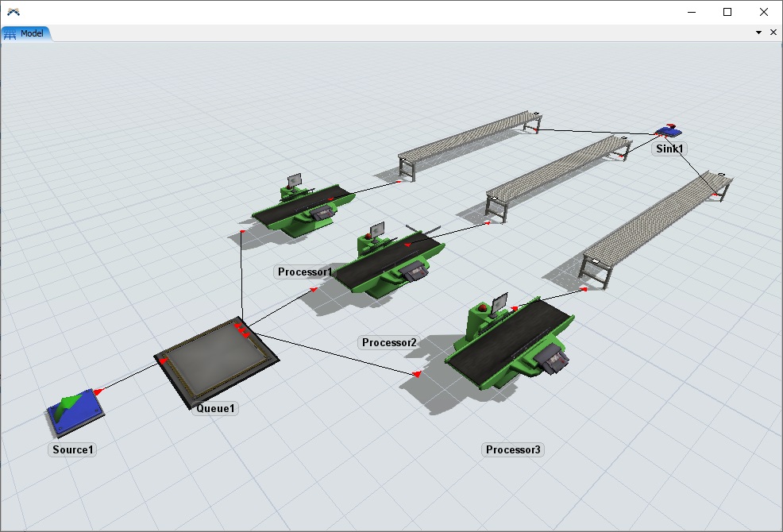Open the tab list dropdown arrow
This screenshot has height=532, width=783.
pos(758,33)
